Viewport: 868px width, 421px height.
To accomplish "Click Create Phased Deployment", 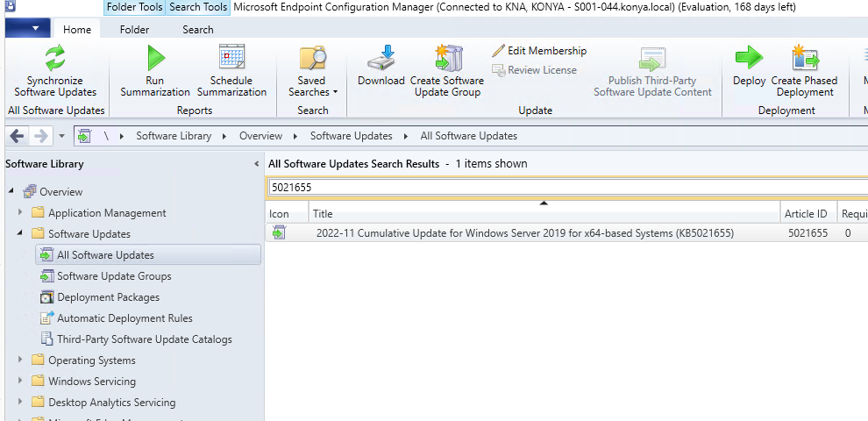I will tap(805, 71).
